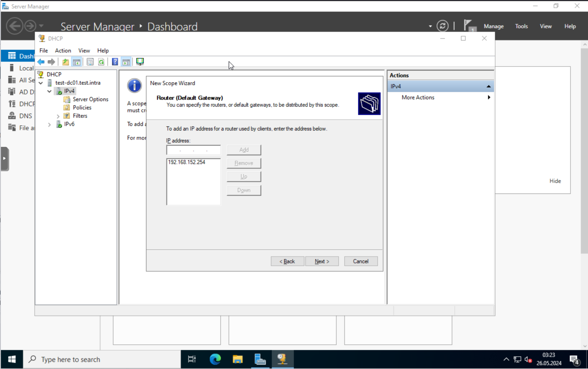Toggle the Show/Hide Console Tree icon
The width and height of the screenshot is (588, 369).
point(77,62)
